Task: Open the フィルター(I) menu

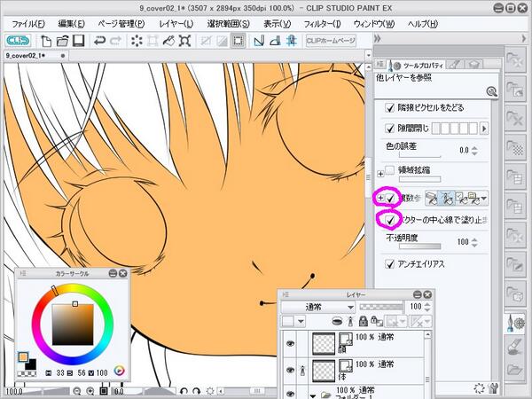Action: pos(322,24)
